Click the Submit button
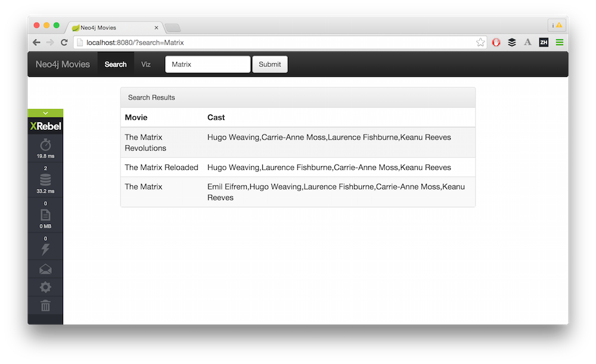The height and width of the screenshot is (364, 596). (270, 64)
